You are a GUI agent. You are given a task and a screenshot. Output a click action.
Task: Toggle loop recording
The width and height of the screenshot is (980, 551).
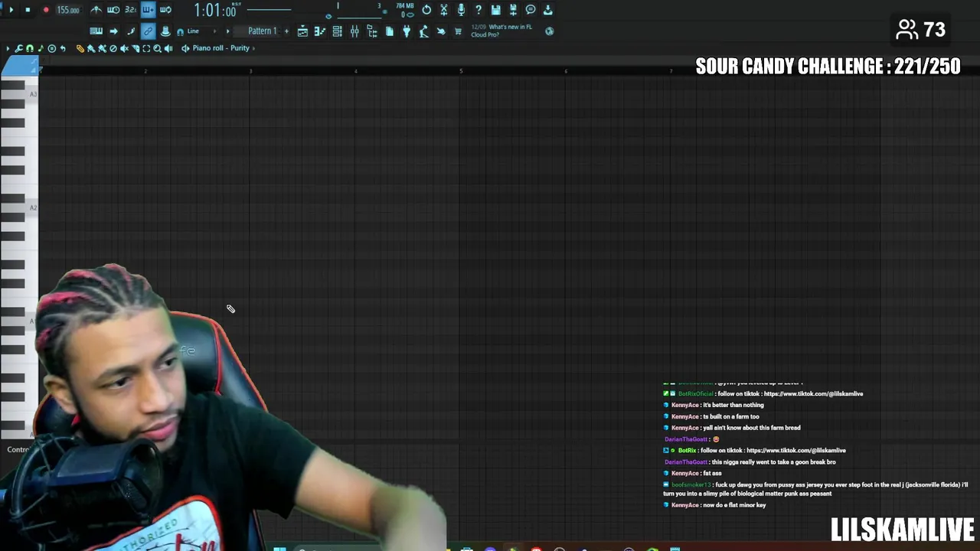click(165, 10)
